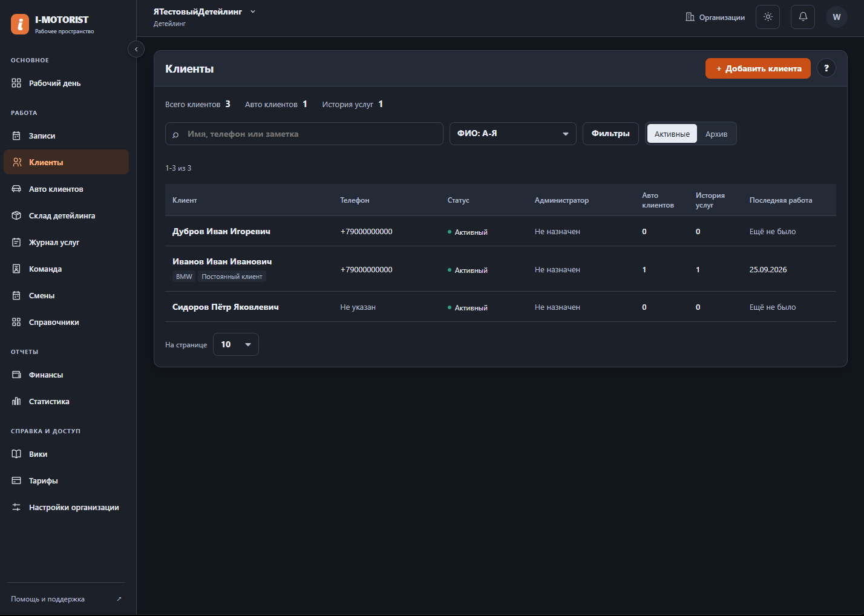Click the Организации link in header

pyautogui.click(x=715, y=17)
